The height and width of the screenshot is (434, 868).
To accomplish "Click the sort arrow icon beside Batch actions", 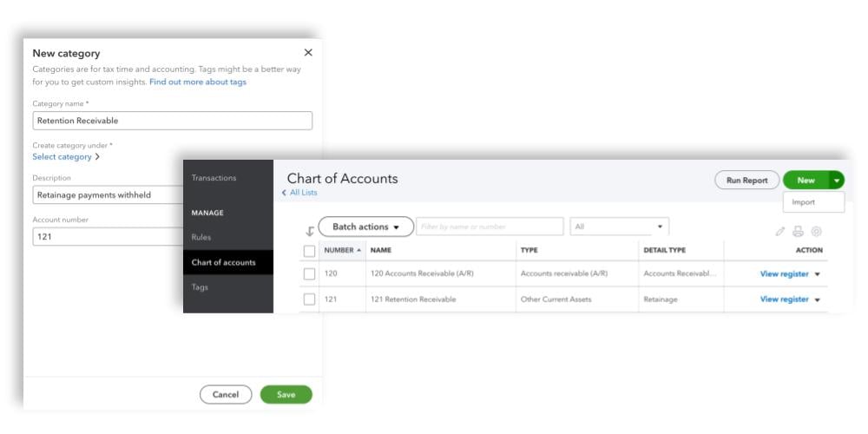I will [x=310, y=231].
